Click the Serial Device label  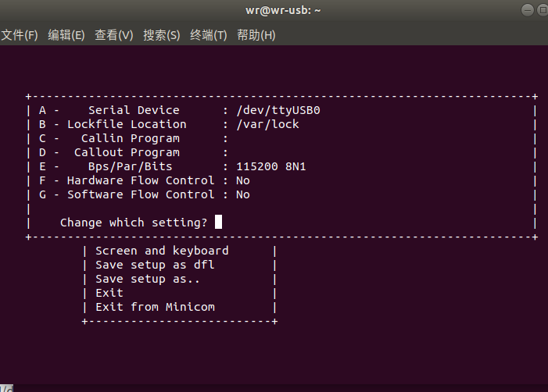coord(134,110)
